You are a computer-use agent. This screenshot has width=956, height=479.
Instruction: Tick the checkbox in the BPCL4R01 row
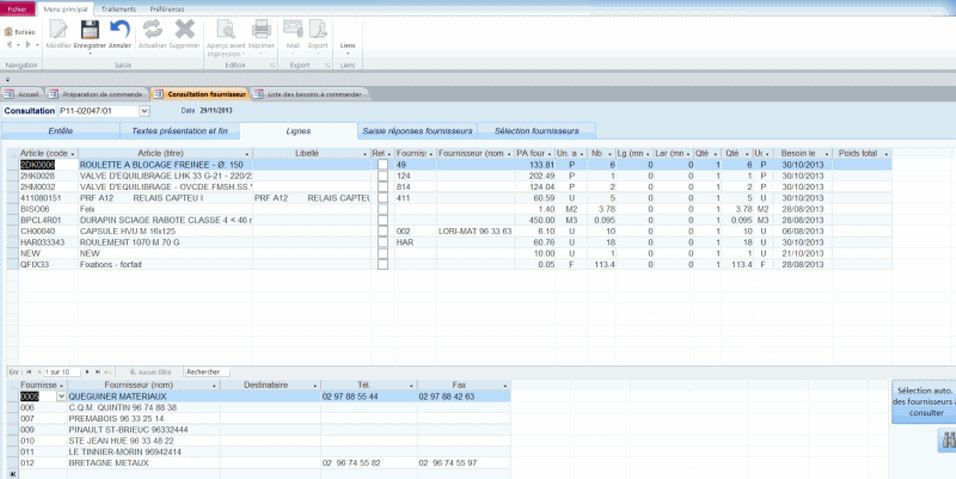point(382,220)
